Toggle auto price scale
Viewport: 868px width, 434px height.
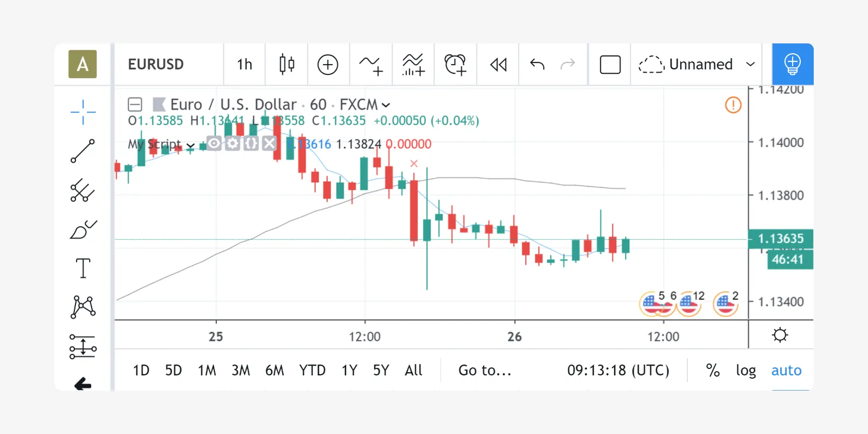coord(787,371)
